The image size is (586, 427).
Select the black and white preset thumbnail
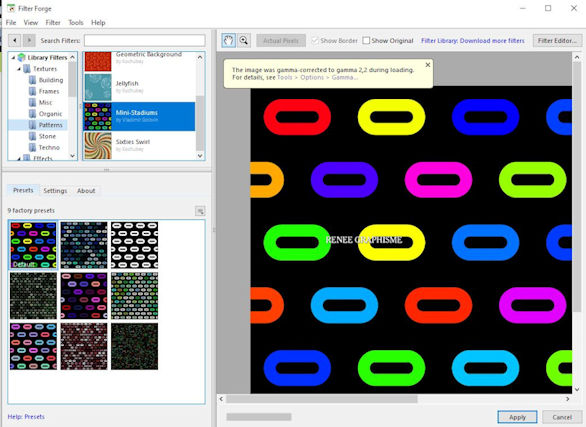pos(135,245)
